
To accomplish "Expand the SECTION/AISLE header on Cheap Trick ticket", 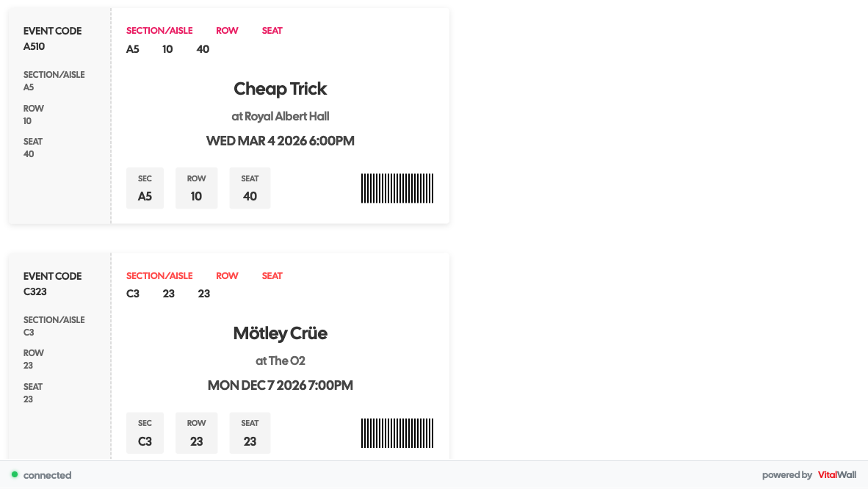I will [159, 30].
